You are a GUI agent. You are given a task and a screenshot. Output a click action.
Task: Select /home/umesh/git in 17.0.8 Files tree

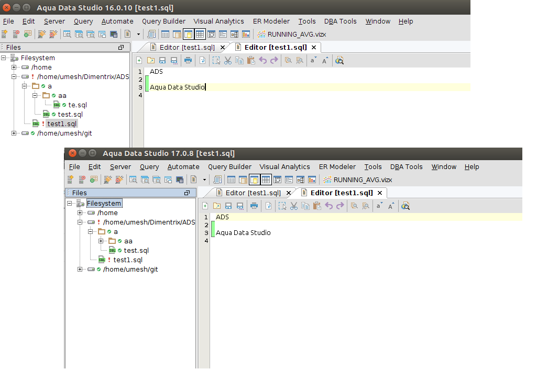(130, 269)
